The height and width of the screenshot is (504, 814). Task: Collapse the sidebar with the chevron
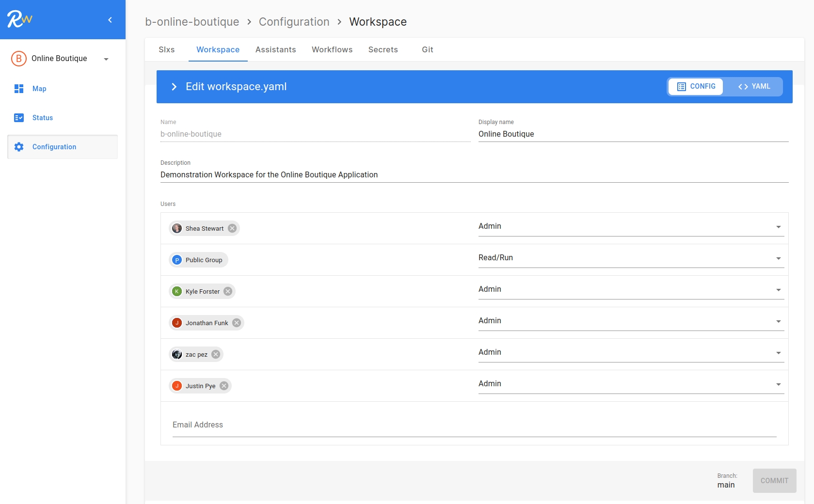(x=110, y=20)
